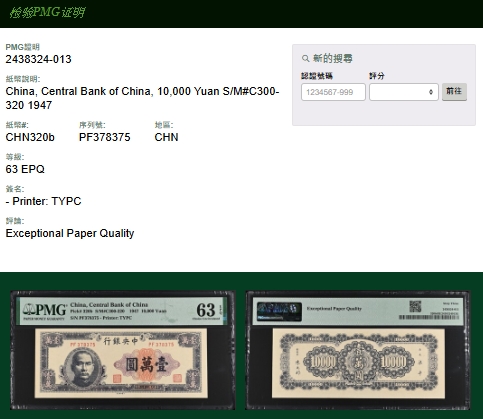Screen dimensions: 483x419
Task: Click the barcode on back label
Action: pyautogui.click(x=429, y=317)
